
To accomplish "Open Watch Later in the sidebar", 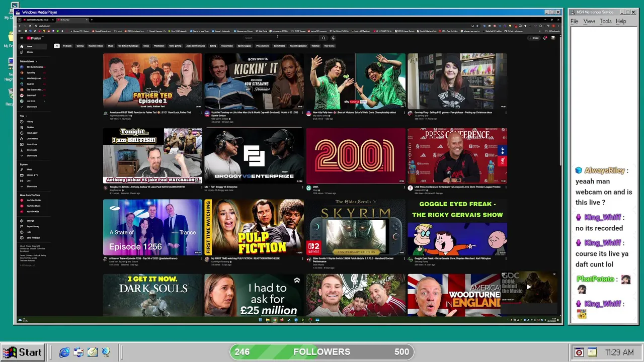I will [x=33, y=133].
